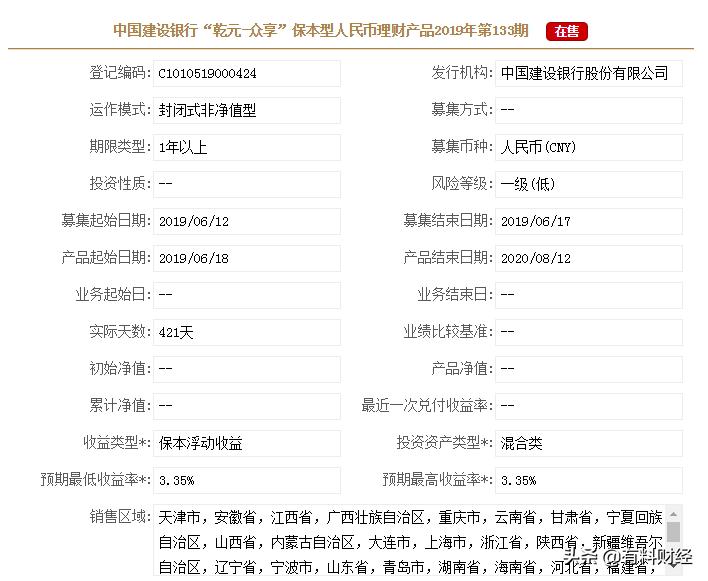
Task: Click the 发行机构 label
Action: coord(462,73)
